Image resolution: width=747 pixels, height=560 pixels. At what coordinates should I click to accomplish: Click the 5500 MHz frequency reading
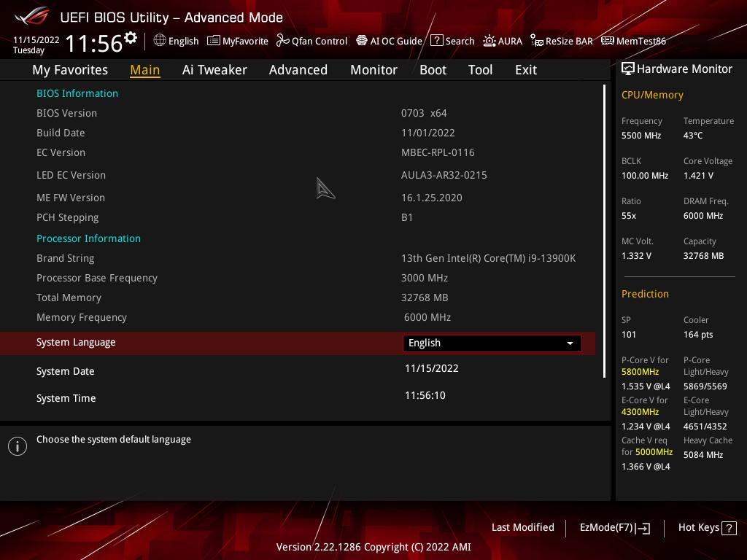click(641, 136)
